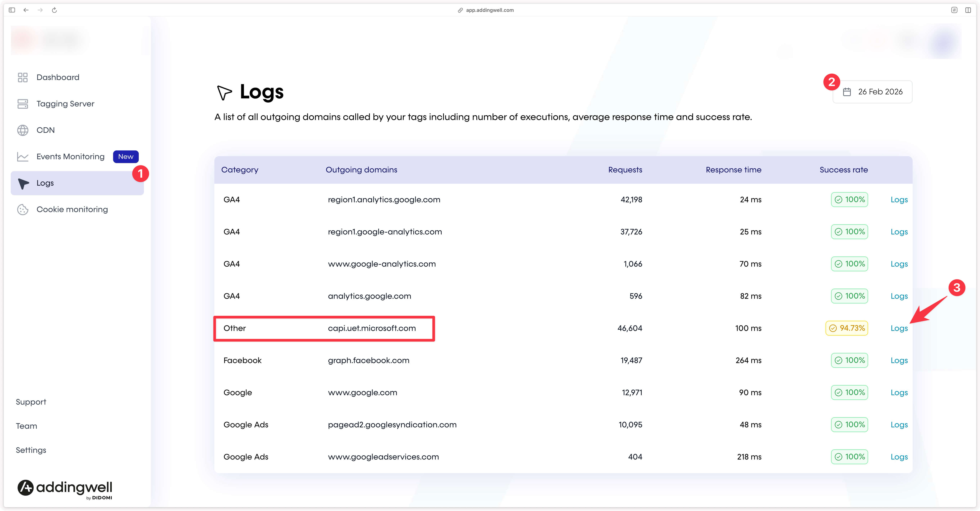View Logs for graph.facebook.com

[x=899, y=360]
